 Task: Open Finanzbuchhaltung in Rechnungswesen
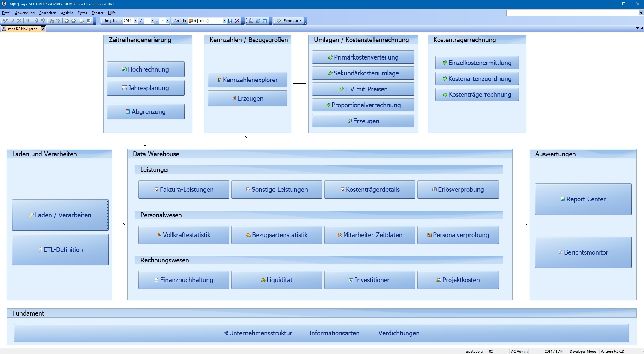tap(184, 280)
